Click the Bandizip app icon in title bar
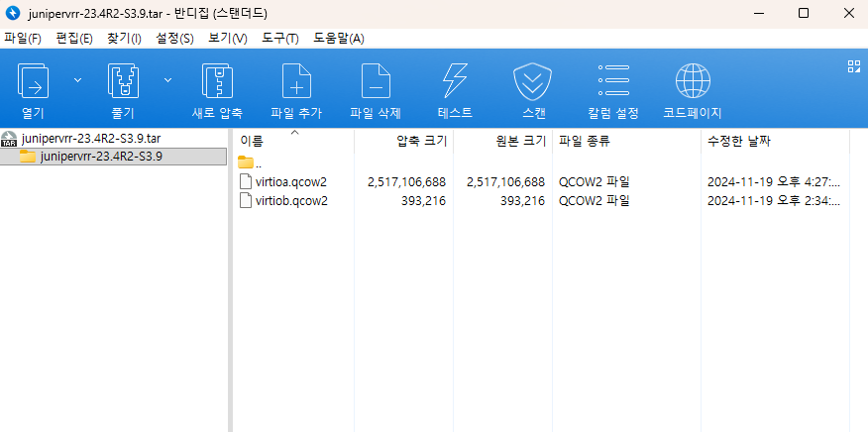Image resolution: width=868 pixels, height=432 pixels. coord(12,13)
